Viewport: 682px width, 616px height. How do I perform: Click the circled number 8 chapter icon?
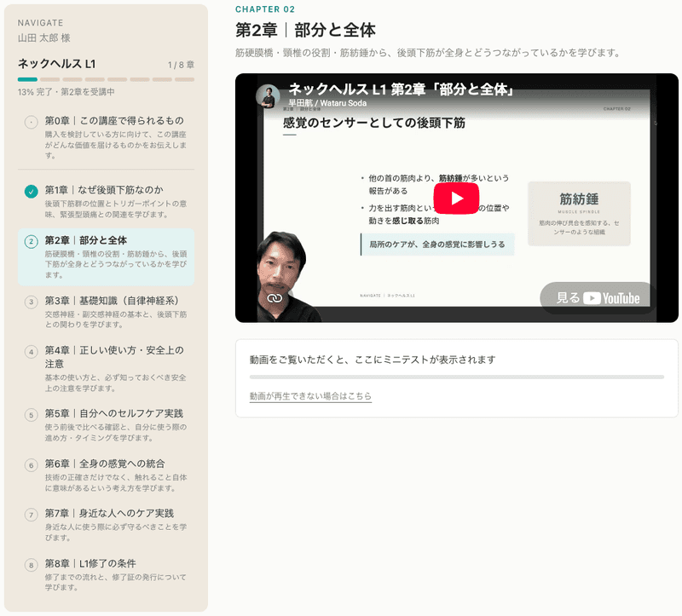tap(31, 565)
